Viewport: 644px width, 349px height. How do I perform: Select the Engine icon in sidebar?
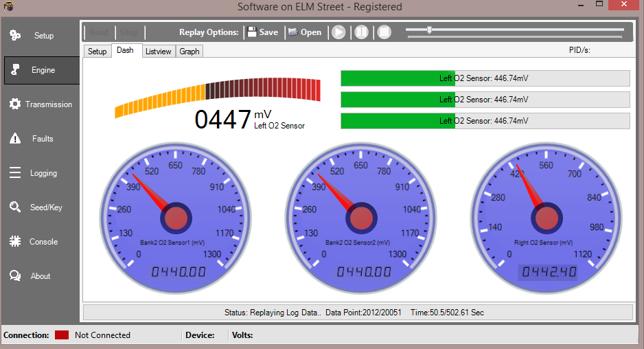tap(15, 70)
